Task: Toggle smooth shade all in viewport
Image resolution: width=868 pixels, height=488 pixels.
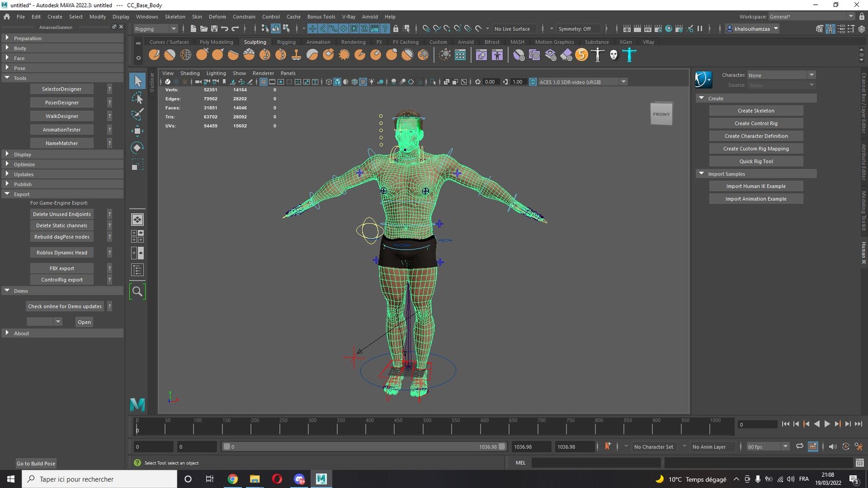Action: click(337, 82)
